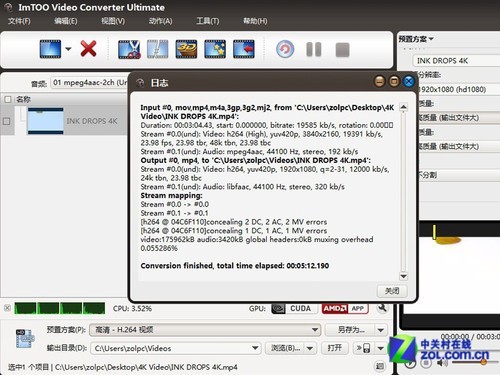Start conversion with the circular convert button
The height and width of the screenshot is (375, 500).
click(285, 49)
